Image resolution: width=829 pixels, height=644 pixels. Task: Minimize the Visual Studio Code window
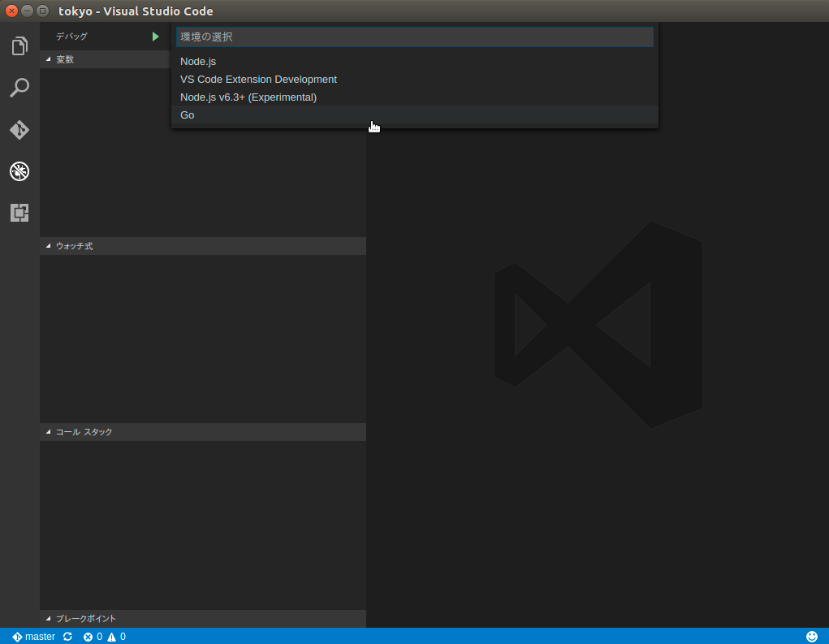click(x=27, y=11)
